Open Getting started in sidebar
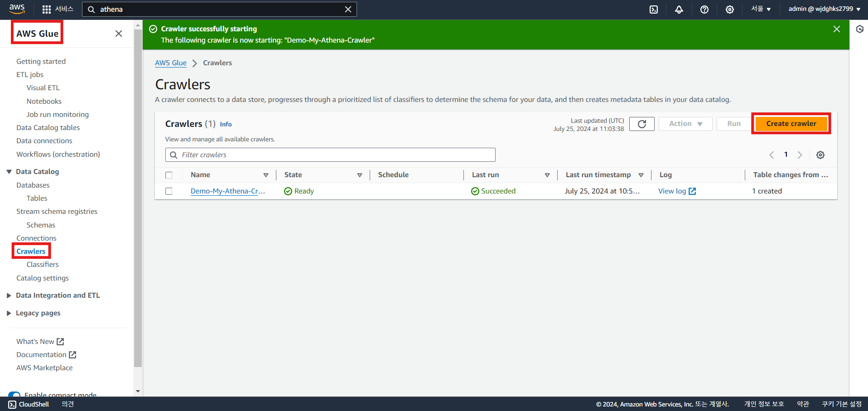The image size is (868, 411). point(41,61)
